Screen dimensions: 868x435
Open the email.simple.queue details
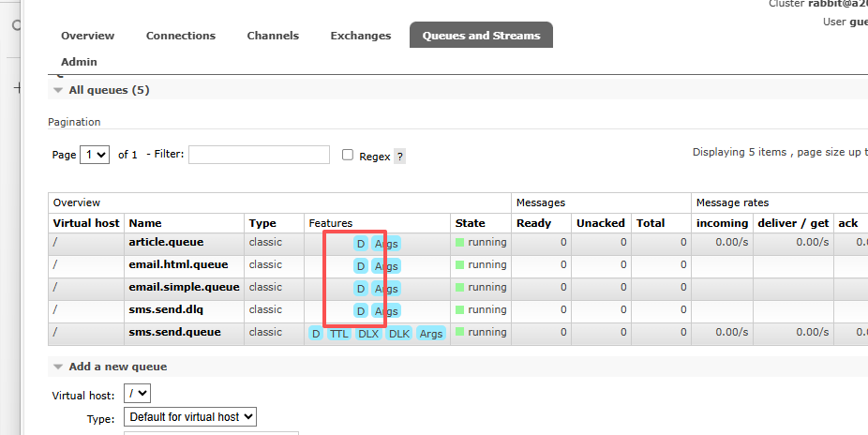[x=184, y=287]
